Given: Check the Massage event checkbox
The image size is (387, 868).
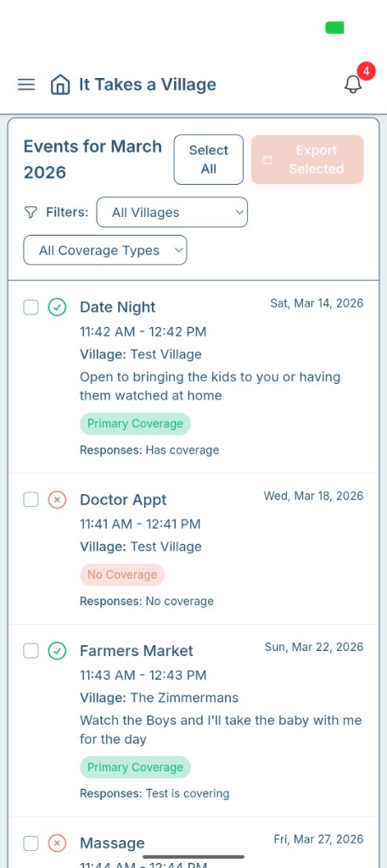Looking at the screenshot, I should 31,843.
